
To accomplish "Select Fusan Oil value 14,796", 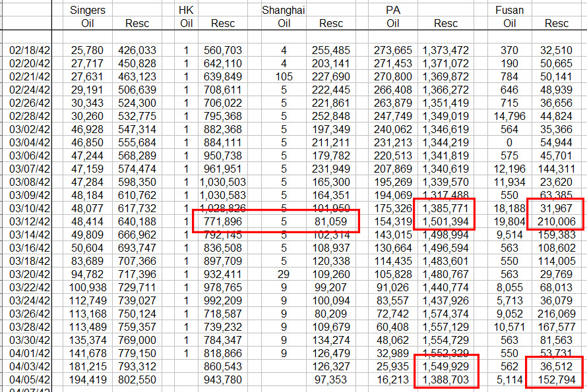I will (509, 117).
